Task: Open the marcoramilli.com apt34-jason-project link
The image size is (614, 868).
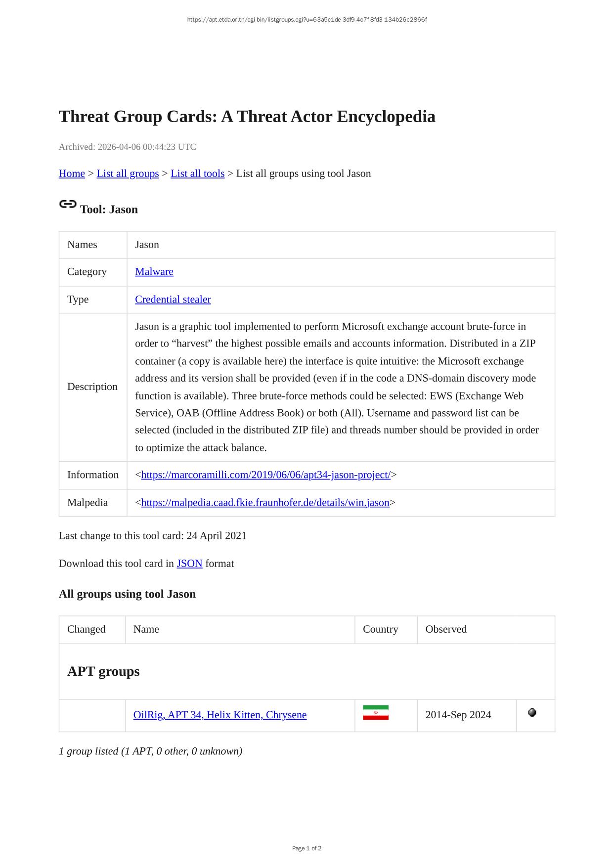Action: click(265, 475)
